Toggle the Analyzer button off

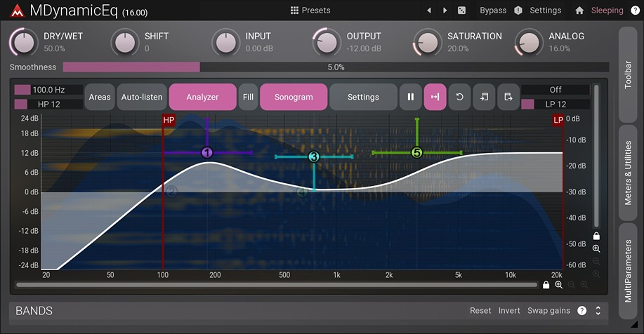[x=202, y=97]
